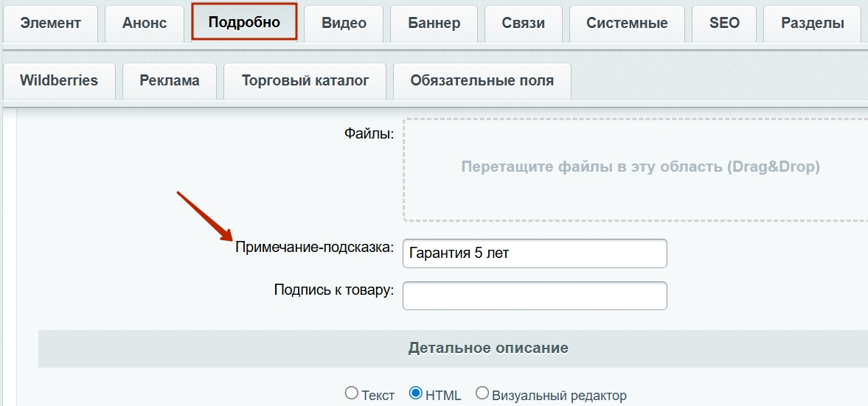
Task: Open the Wildberries tab
Action: tap(59, 81)
